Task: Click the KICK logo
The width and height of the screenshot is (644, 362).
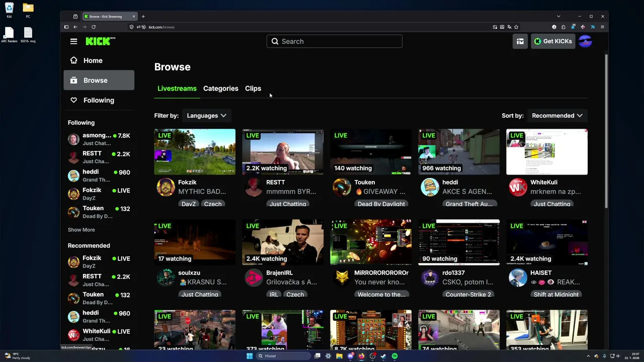Action: tap(100, 41)
